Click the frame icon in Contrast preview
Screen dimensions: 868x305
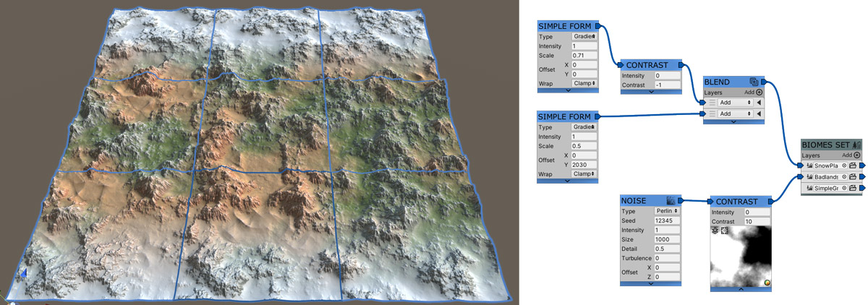pyautogui.click(x=724, y=230)
